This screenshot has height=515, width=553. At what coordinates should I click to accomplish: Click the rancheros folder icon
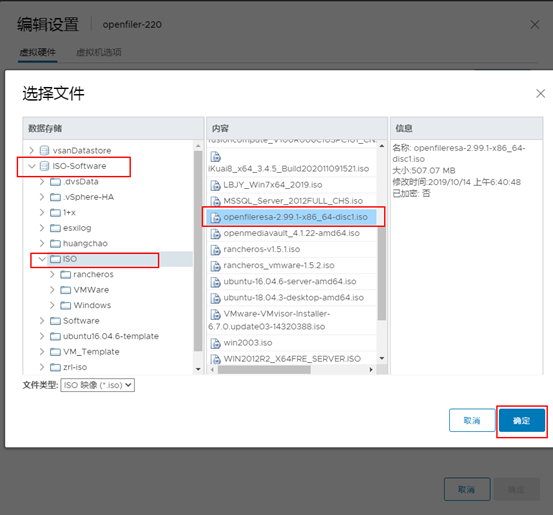[x=66, y=274]
